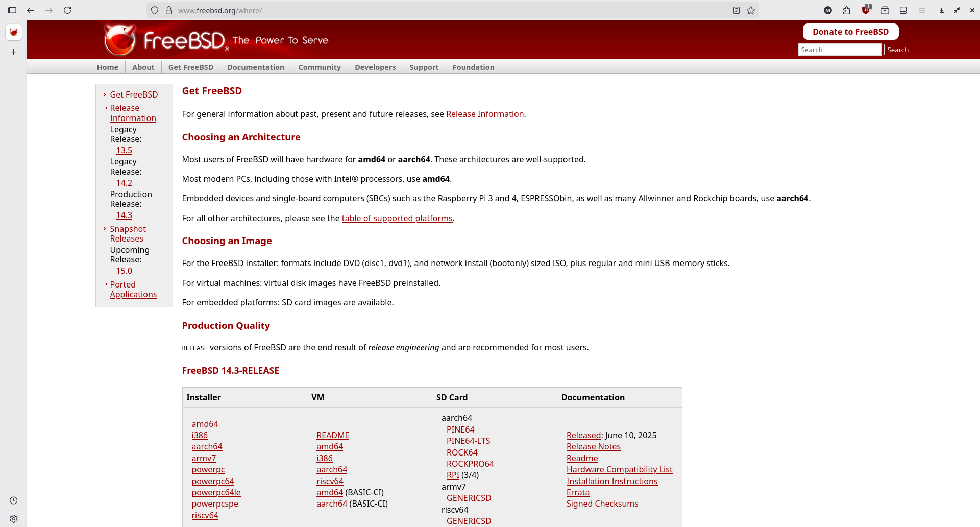The width and height of the screenshot is (980, 527).
Task: Click the Search submit button
Action: [898, 50]
